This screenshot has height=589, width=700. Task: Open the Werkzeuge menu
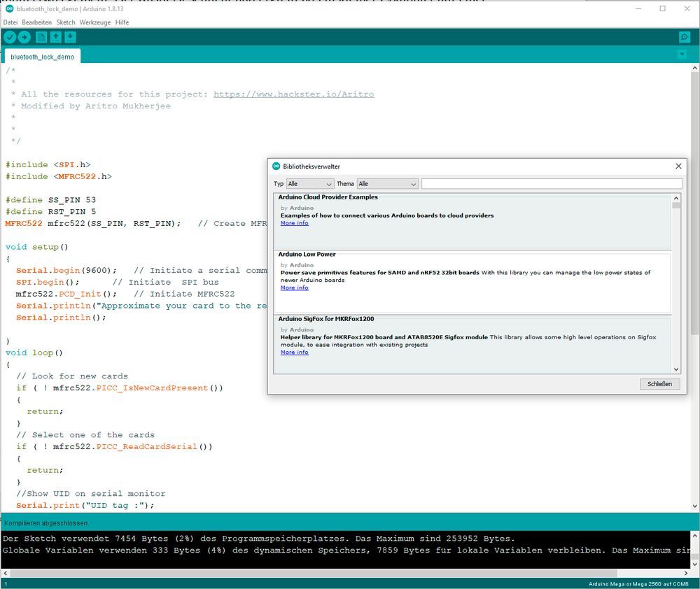click(x=95, y=22)
